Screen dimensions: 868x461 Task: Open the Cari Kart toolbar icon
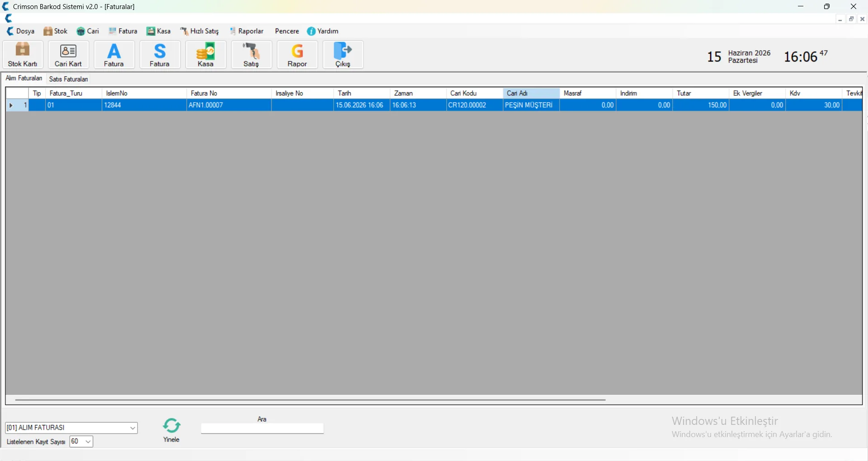click(x=69, y=55)
